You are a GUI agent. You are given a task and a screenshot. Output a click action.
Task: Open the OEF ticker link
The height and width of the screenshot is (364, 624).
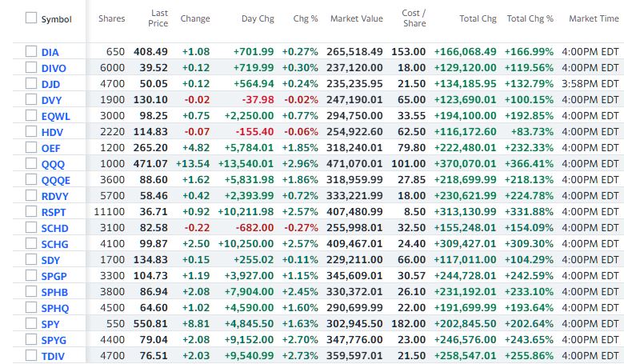(50, 148)
